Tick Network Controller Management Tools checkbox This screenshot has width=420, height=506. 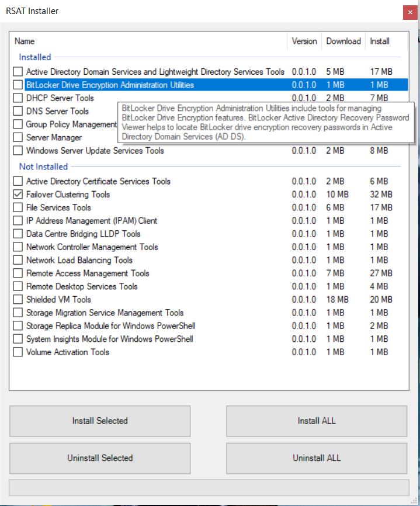[x=18, y=247]
